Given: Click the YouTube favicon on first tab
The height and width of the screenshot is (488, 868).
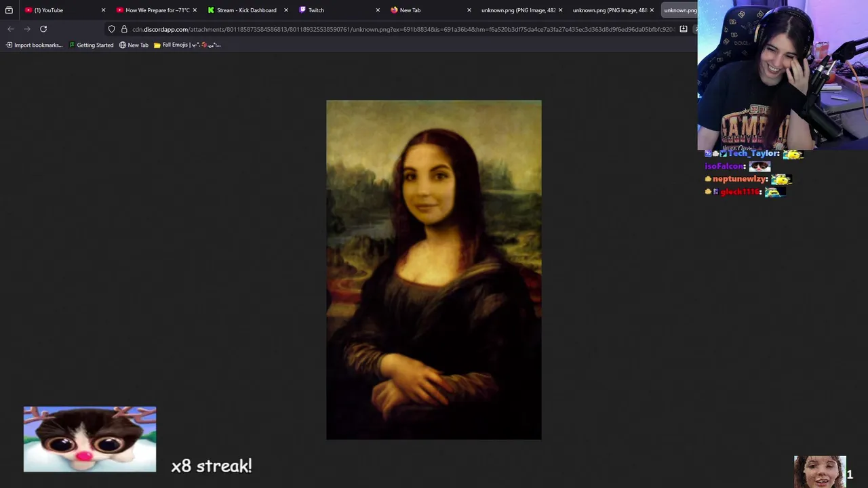Looking at the screenshot, I should pyautogui.click(x=28, y=10).
